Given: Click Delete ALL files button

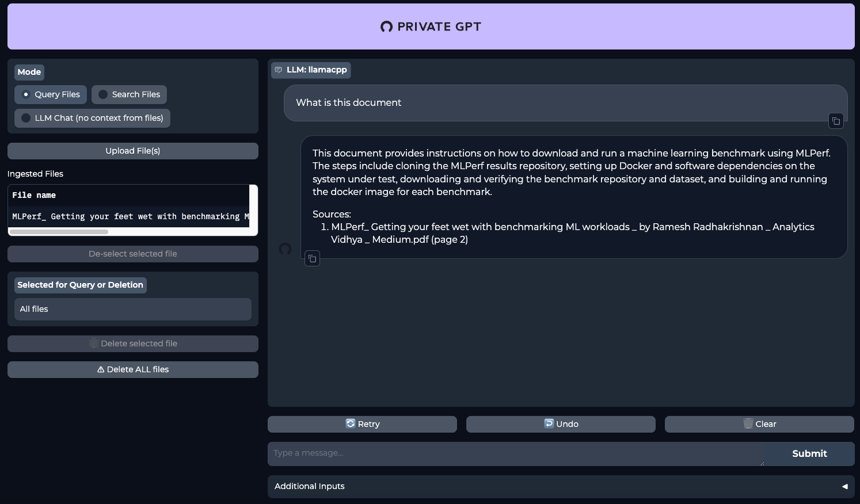Looking at the screenshot, I should coord(133,369).
